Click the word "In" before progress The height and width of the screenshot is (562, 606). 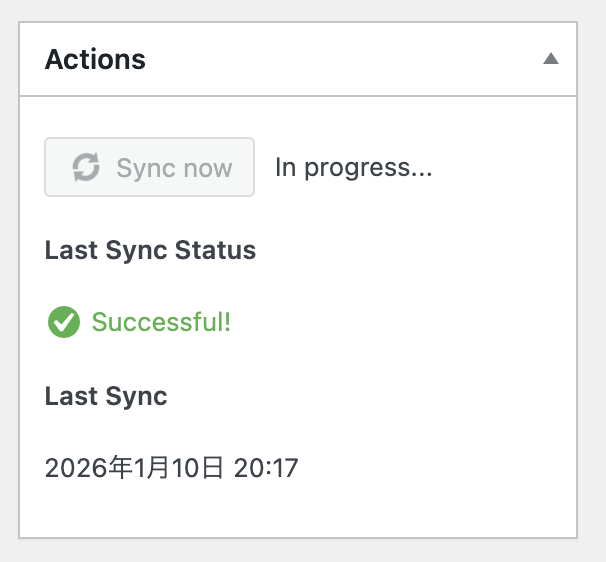point(286,168)
